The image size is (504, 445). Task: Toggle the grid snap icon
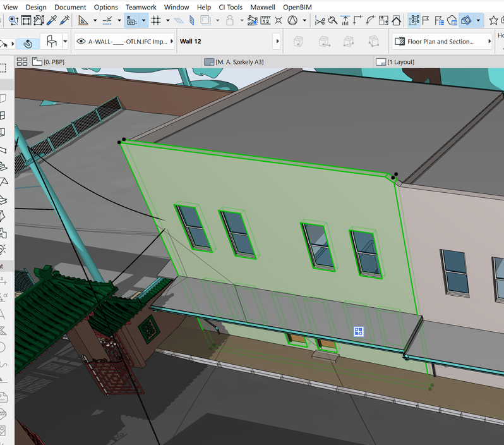(156, 21)
